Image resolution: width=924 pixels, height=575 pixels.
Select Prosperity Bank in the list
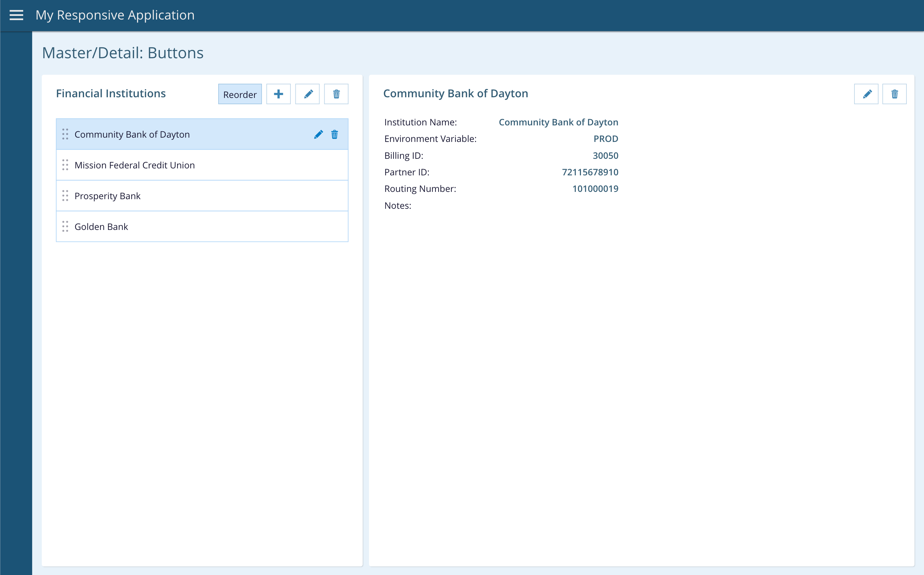click(107, 196)
